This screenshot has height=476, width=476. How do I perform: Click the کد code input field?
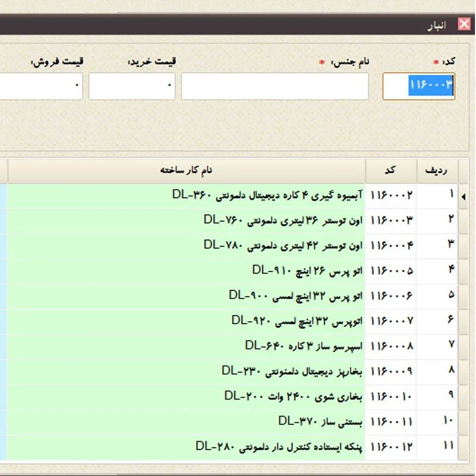418,86
